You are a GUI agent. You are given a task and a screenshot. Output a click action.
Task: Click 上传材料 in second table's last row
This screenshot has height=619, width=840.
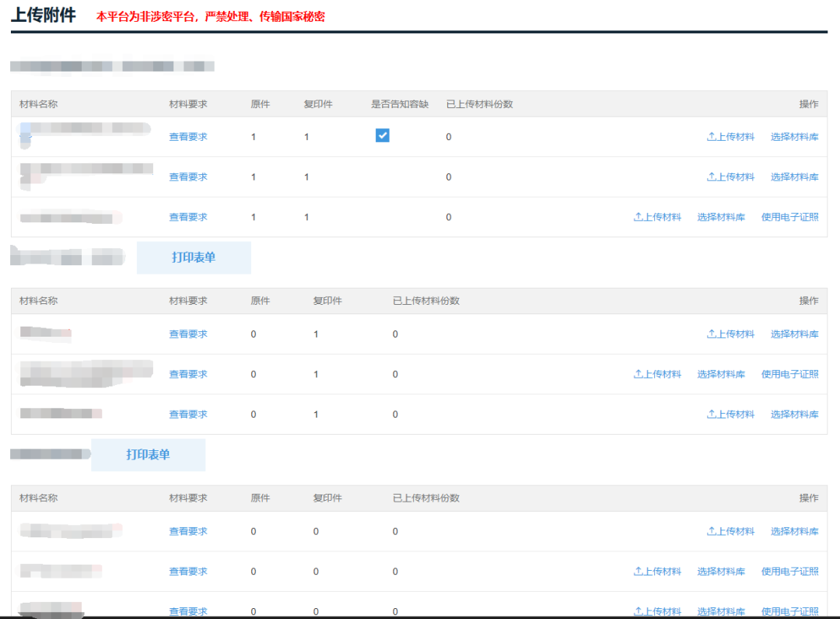click(730, 414)
